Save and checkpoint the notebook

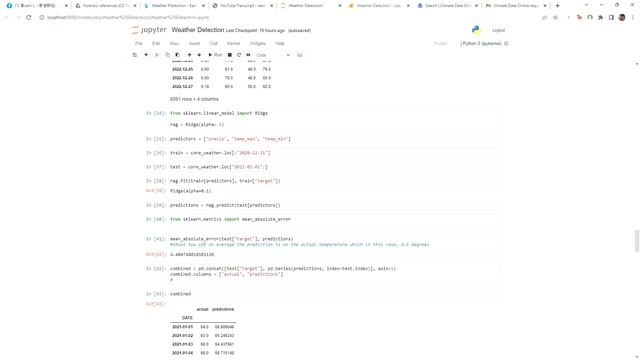pos(135,55)
